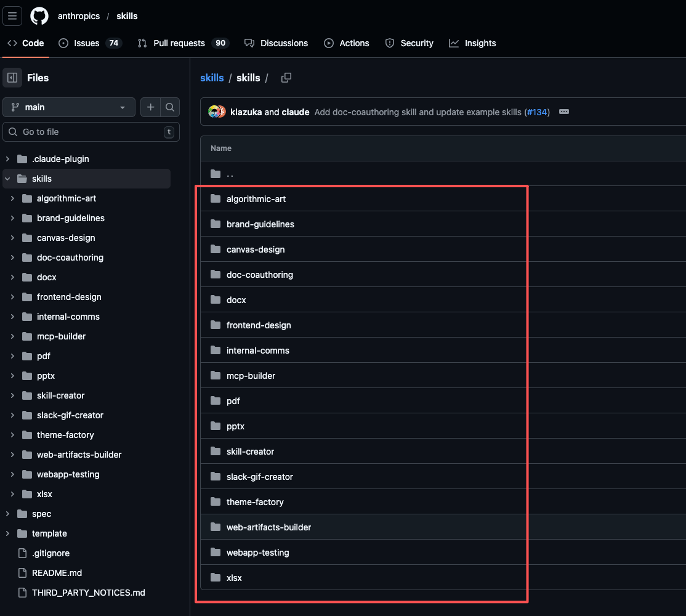Open pull request #134 link
This screenshot has width=686, height=616.
pyautogui.click(x=537, y=112)
